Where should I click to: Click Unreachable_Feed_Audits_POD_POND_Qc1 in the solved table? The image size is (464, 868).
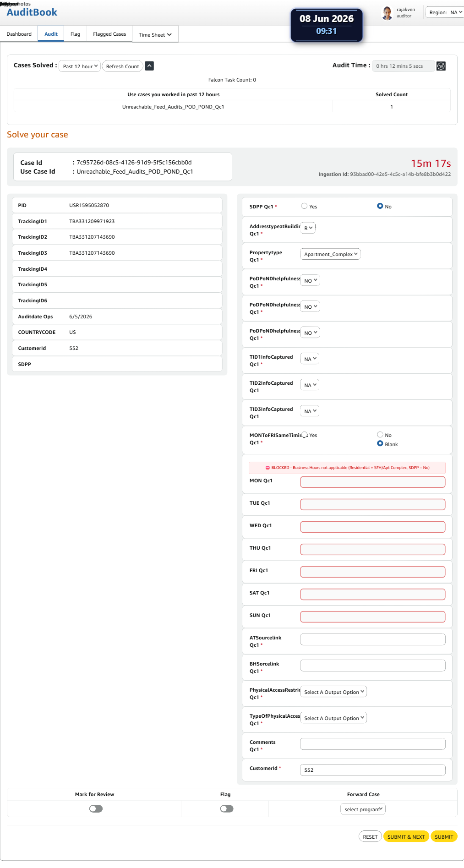click(x=173, y=107)
